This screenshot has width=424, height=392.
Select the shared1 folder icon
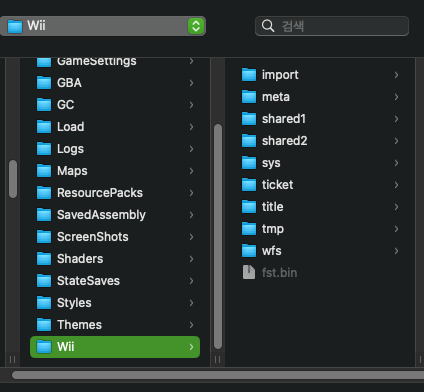(x=249, y=119)
